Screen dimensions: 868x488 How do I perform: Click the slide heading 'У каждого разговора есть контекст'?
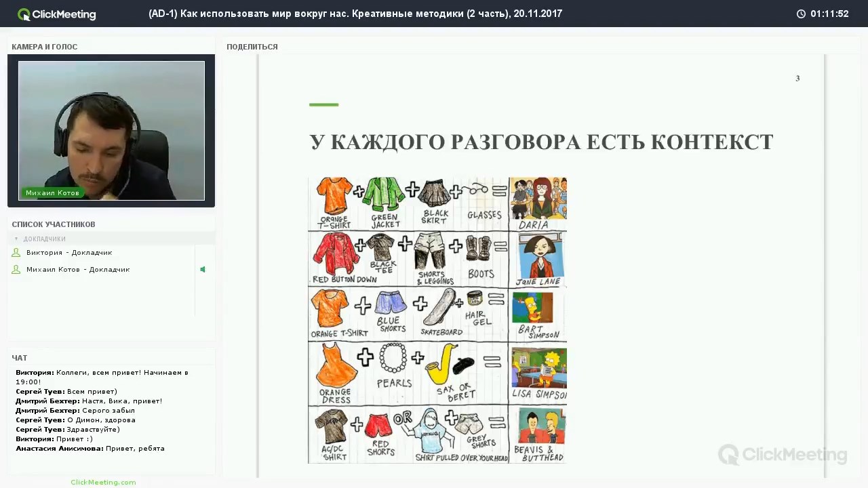click(x=541, y=142)
